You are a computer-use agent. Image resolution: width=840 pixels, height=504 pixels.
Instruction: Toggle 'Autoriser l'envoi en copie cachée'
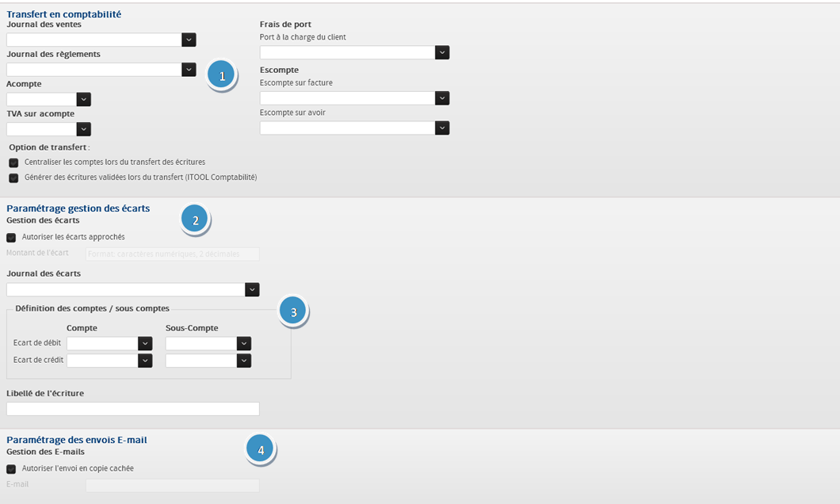pos(11,468)
